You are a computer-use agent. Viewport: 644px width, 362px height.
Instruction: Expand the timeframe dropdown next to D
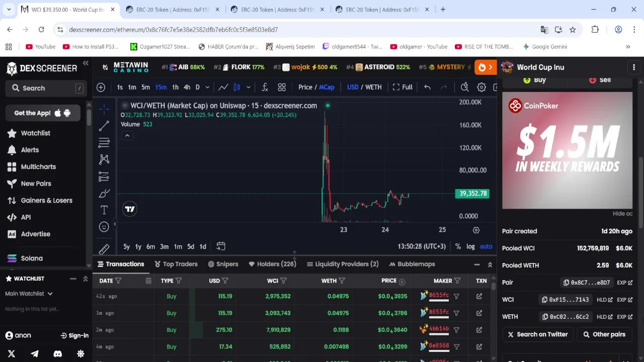[207, 87]
